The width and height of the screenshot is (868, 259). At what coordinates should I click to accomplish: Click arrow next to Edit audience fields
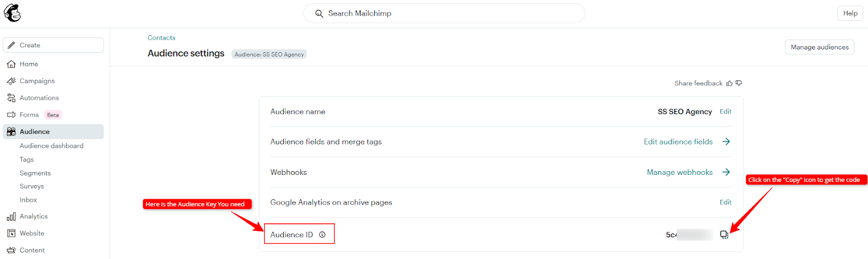[x=726, y=142]
